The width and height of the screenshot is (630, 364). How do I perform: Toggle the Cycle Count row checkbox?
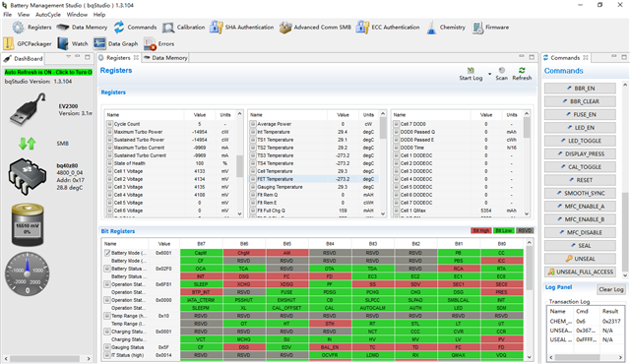(109, 124)
